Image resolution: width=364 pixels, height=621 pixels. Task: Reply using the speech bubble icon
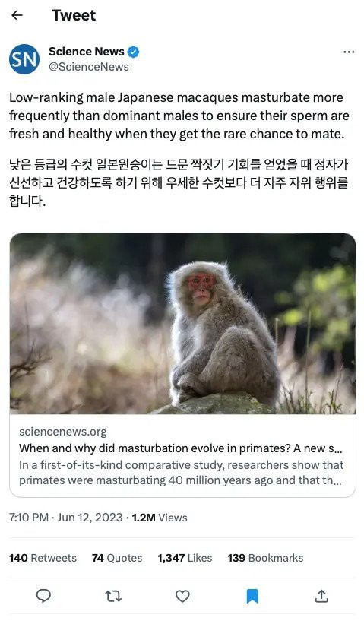point(43,596)
